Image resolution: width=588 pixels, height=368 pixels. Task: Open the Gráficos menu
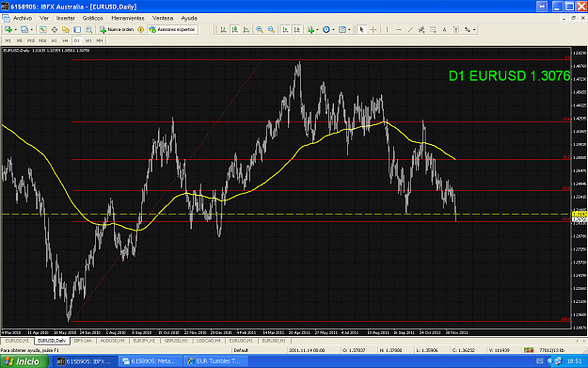93,18
